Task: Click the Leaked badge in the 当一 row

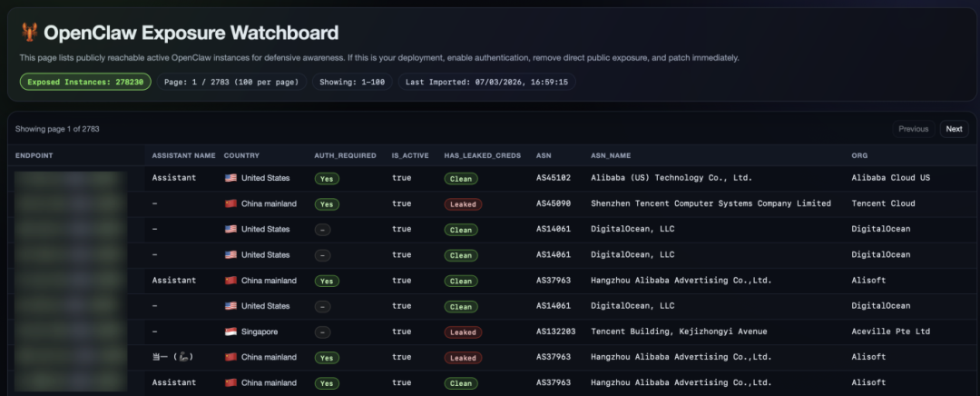Action: pos(463,358)
